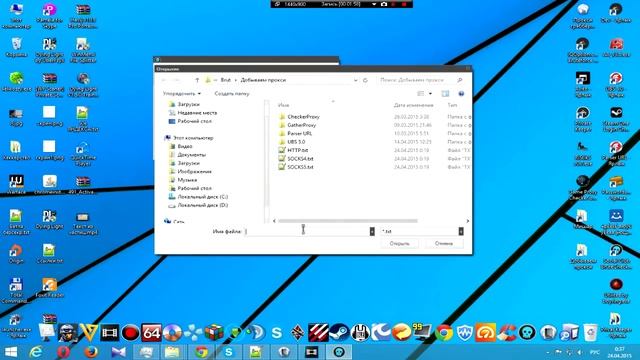Click Открыть button
Viewport: 640px width, 360px height.
tap(400, 244)
